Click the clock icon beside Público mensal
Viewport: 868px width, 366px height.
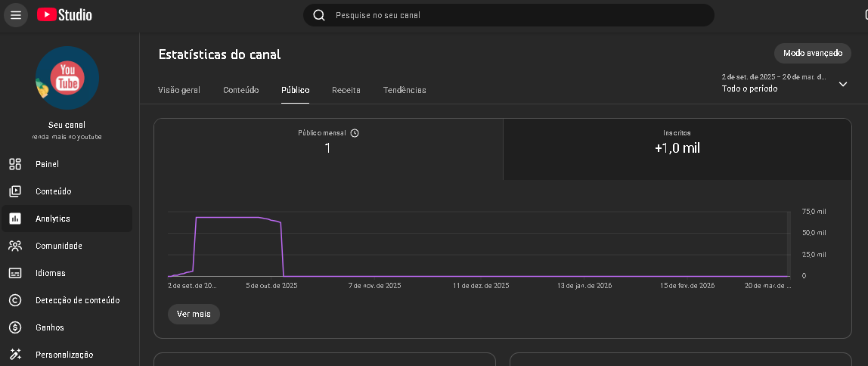point(355,133)
